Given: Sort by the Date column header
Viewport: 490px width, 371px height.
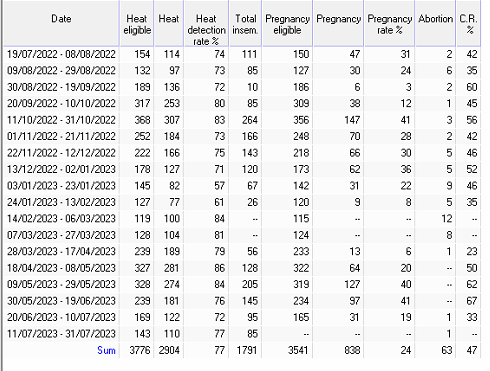Looking at the screenshot, I should click(x=61, y=23).
